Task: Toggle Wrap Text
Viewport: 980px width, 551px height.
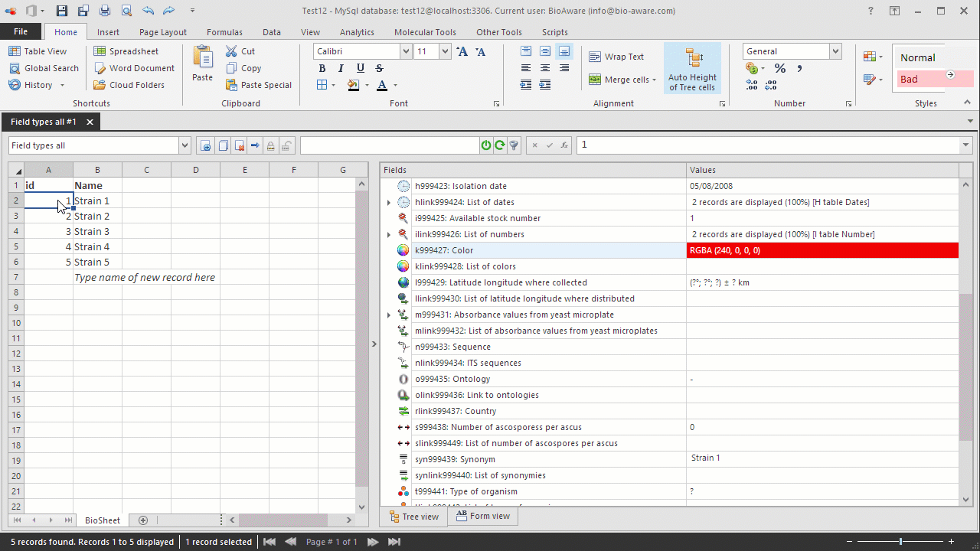Action: (x=616, y=57)
